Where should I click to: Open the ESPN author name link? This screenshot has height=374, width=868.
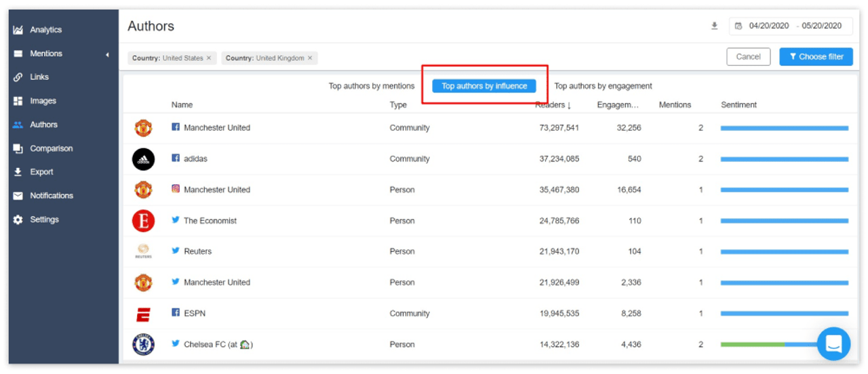point(194,314)
